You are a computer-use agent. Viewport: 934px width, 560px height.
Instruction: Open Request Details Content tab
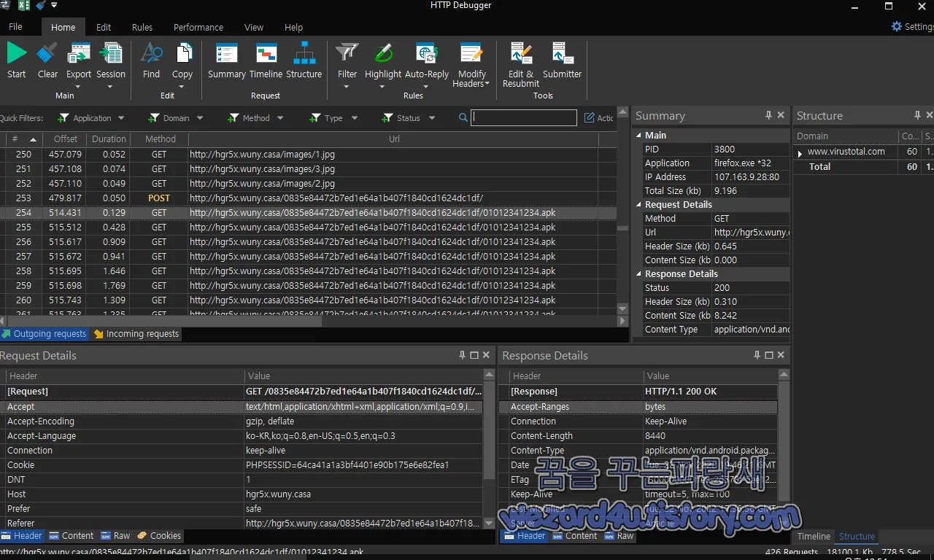tap(71, 536)
